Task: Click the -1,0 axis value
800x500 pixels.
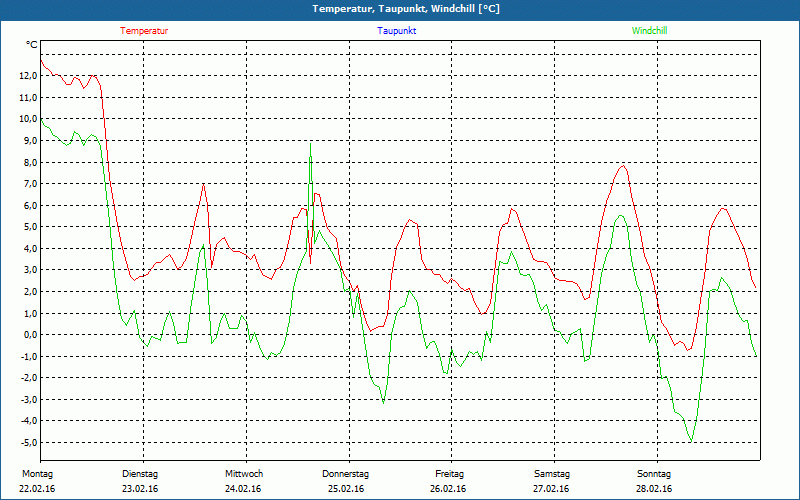Action: 29,356
